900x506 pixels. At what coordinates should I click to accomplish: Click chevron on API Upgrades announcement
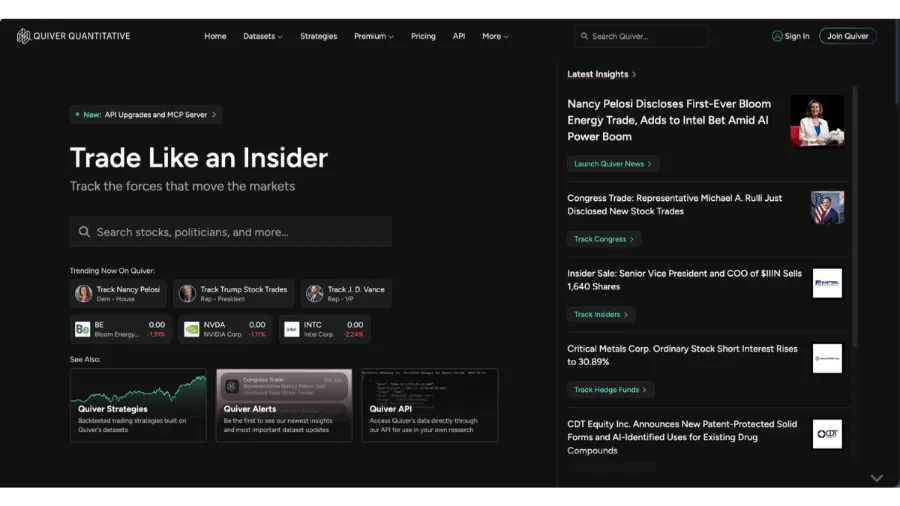pos(214,115)
